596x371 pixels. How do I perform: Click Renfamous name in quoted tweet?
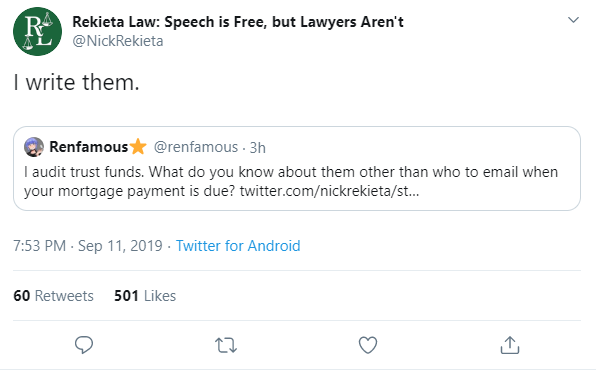89,147
